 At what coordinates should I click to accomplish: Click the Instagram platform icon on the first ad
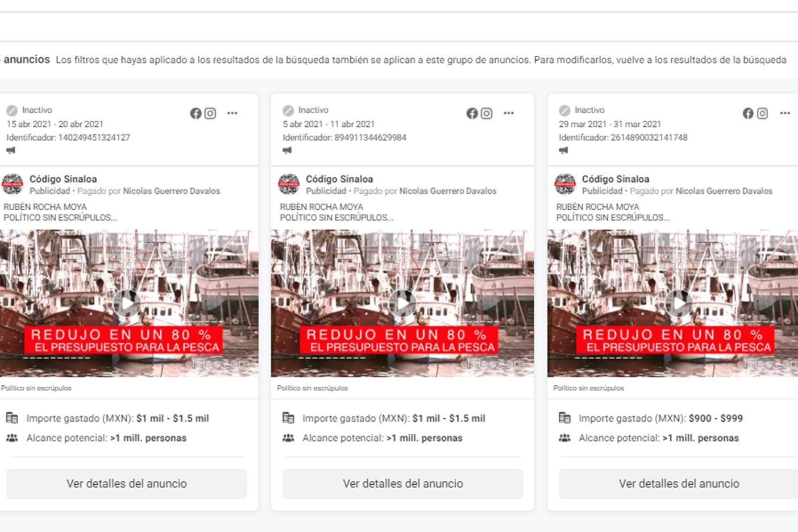click(210, 113)
